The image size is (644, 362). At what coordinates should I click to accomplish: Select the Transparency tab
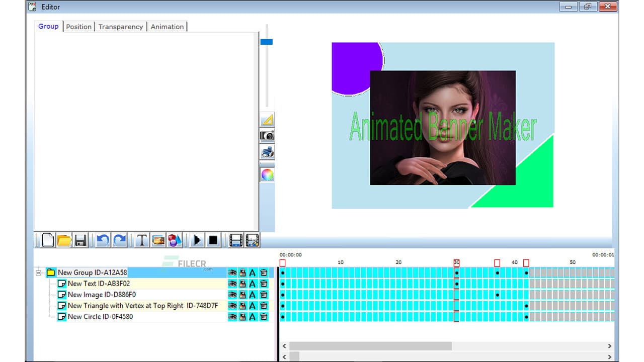[x=120, y=27]
